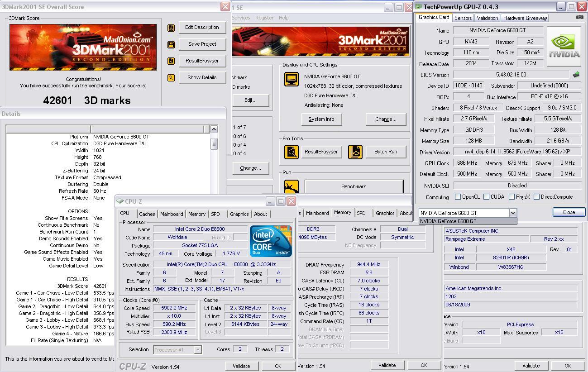Click the Edit Description button
This screenshot has height=372, width=588.
202,27
